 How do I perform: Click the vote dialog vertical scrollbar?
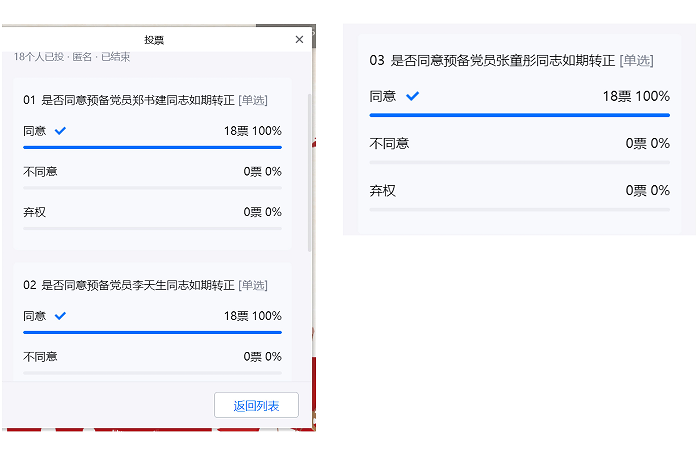click(x=309, y=170)
